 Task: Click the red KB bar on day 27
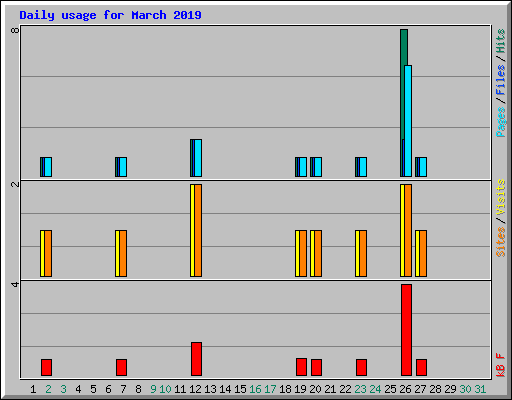(421, 367)
